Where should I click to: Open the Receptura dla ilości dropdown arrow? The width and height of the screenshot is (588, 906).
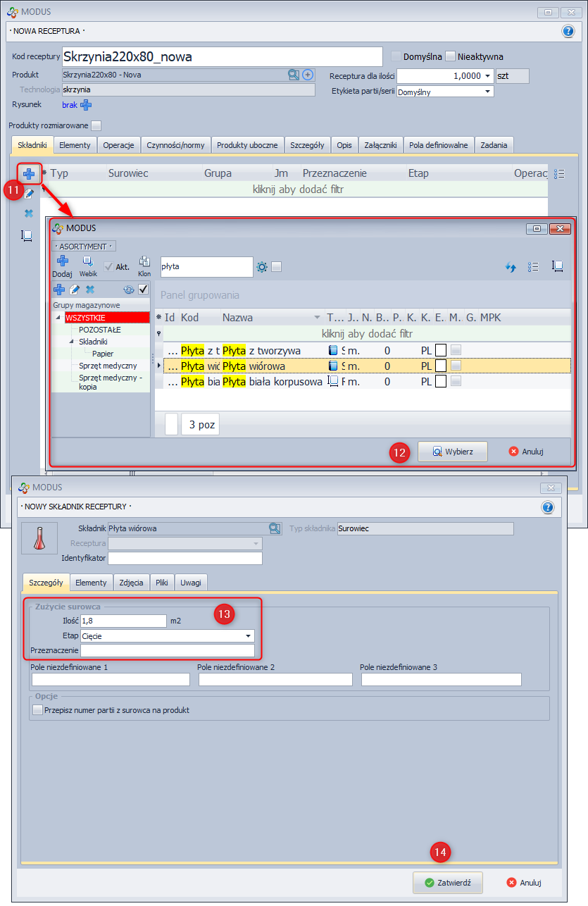[x=488, y=76]
